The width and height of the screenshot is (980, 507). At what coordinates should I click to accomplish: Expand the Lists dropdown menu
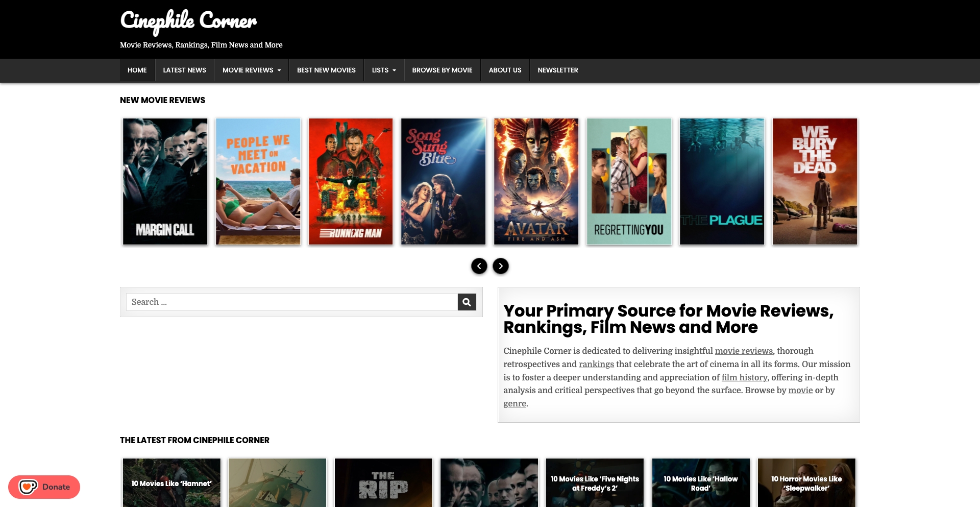point(395,70)
